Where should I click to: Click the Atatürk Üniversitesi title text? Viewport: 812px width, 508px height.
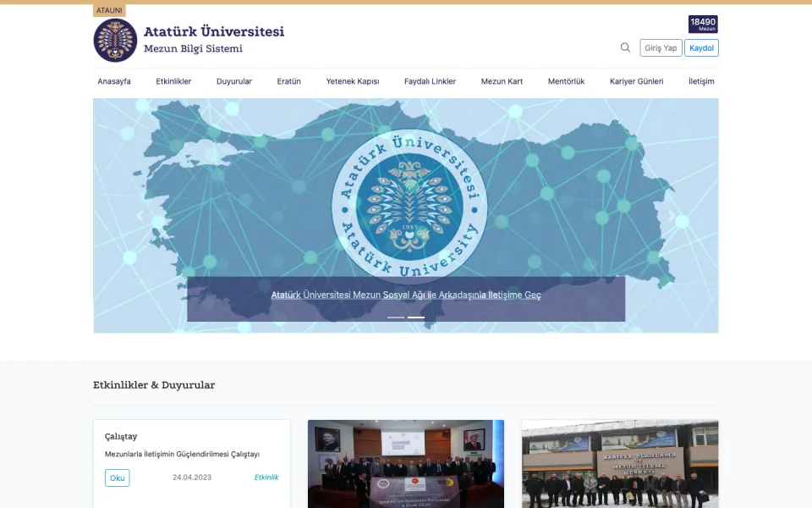click(214, 31)
